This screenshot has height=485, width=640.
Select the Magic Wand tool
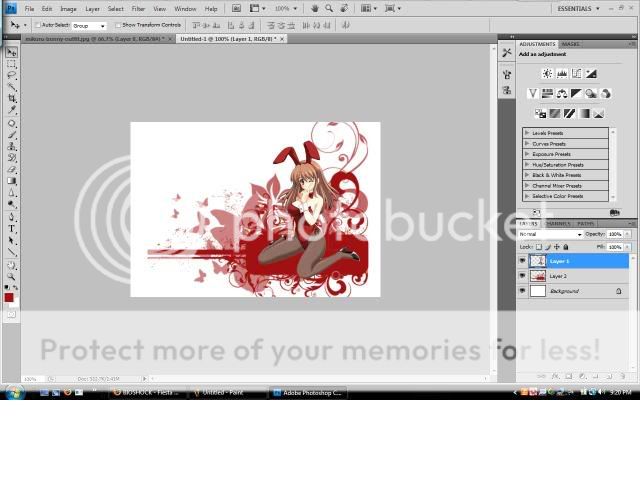[11, 87]
